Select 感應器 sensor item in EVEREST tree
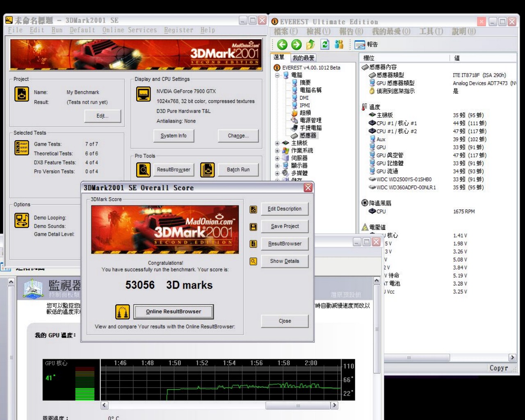525x420 pixels. pyautogui.click(x=304, y=135)
